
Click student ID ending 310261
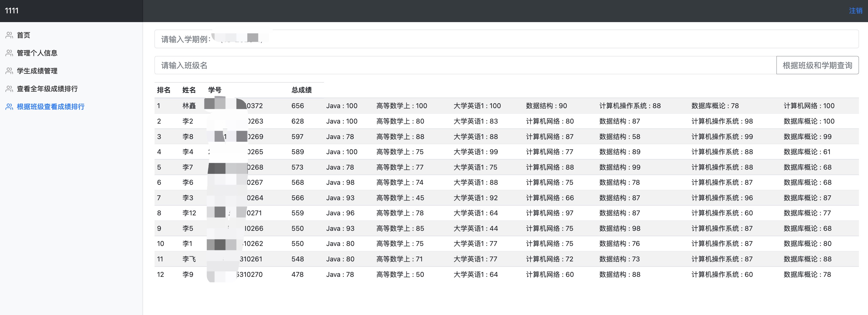click(251, 259)
